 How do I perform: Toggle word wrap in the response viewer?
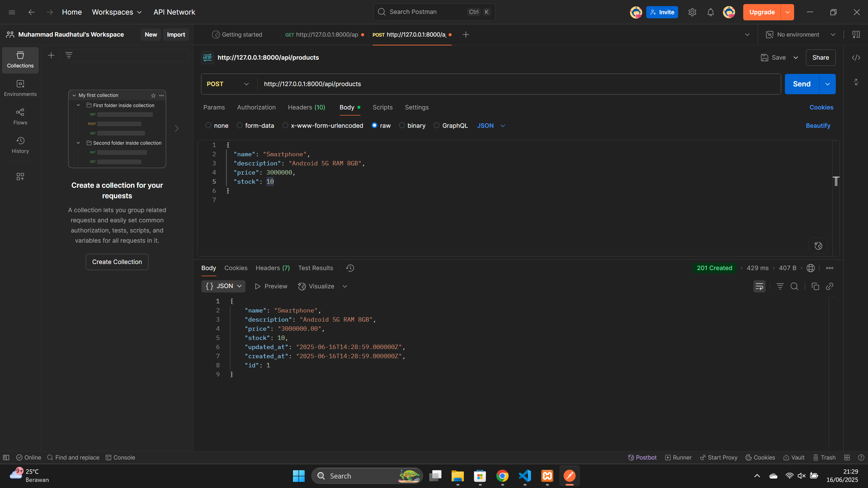point(759,286)
